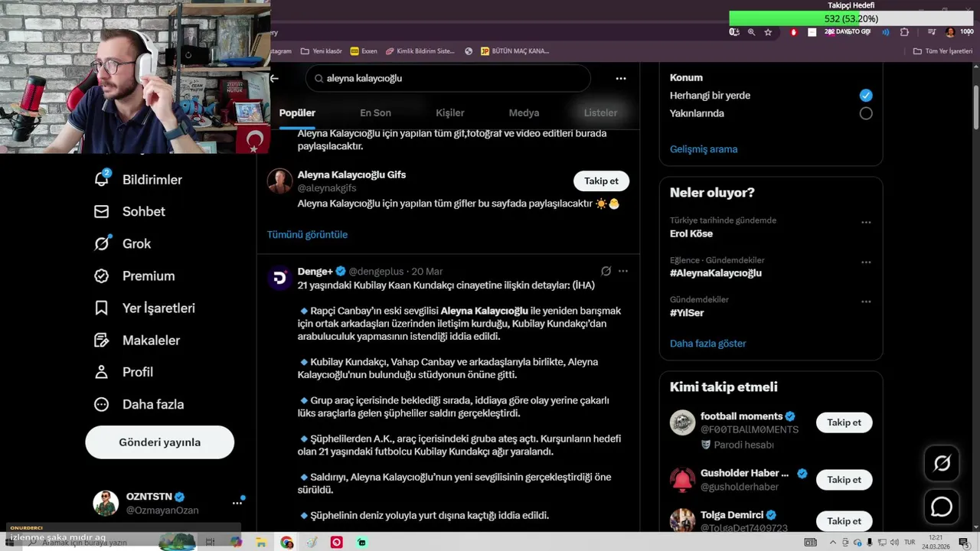
Task: Open browser extensions puzzle icon
Action: click(x=904, y=32)
